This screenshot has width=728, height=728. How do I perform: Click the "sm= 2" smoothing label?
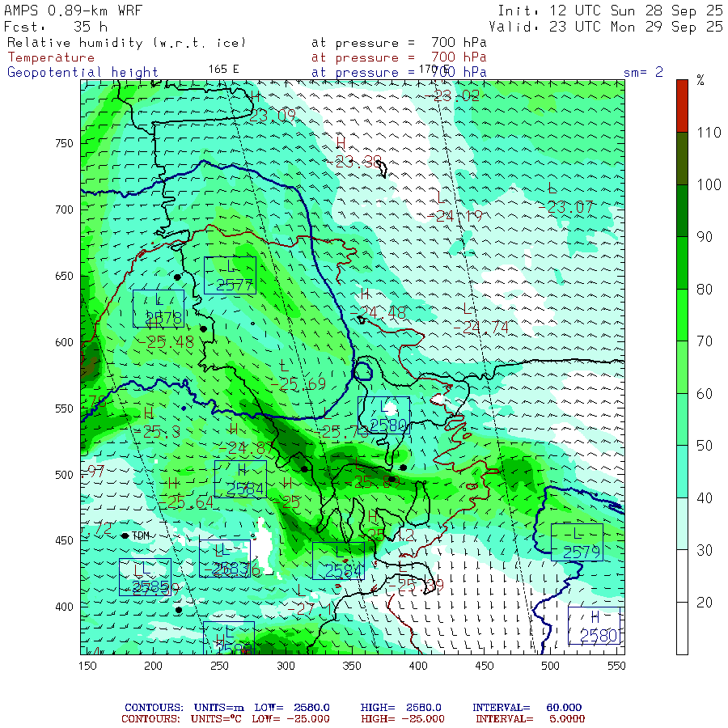[x=643, y=72]
